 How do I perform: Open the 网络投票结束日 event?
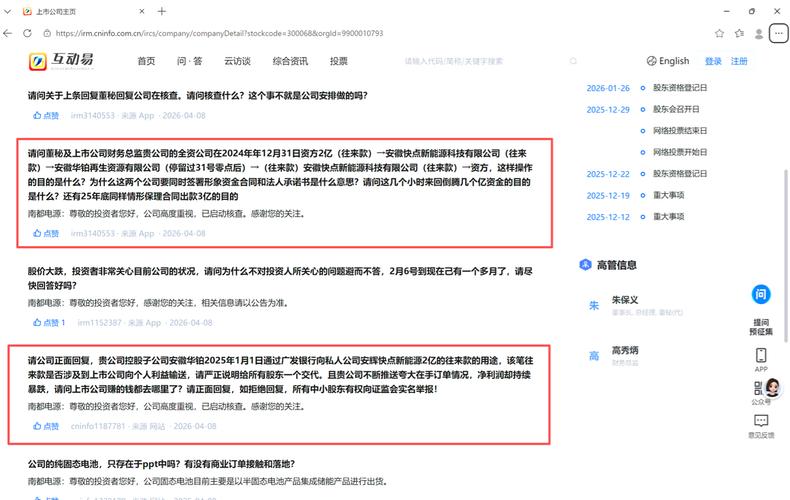pyautogui.click(x=680, y=131)
